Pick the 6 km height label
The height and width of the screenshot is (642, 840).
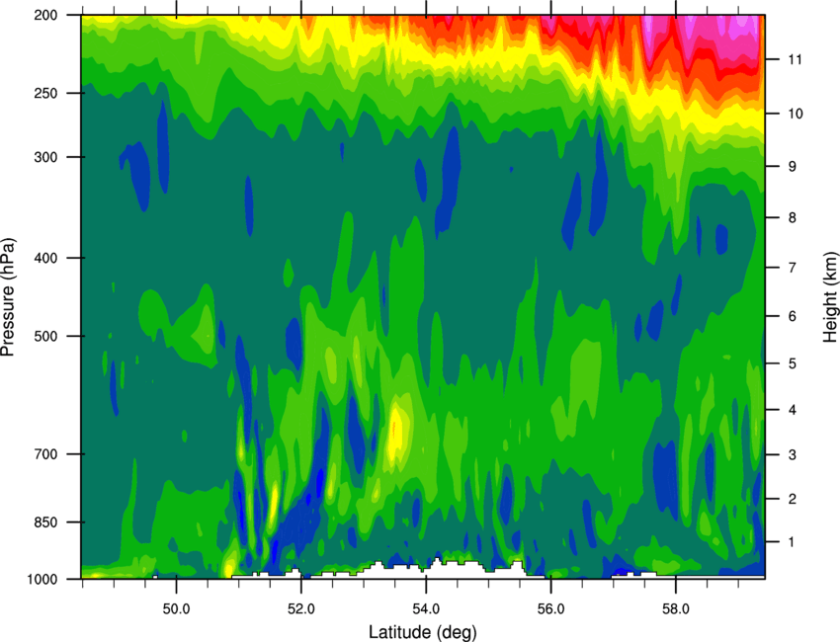coord(793,316)
